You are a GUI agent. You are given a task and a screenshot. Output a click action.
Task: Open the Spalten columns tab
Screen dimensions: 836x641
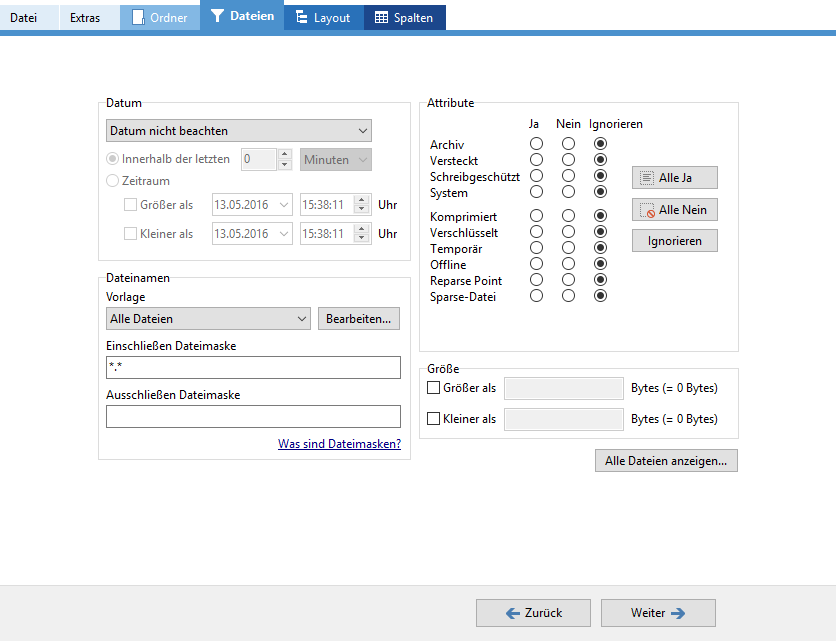[x=404, y=17]
